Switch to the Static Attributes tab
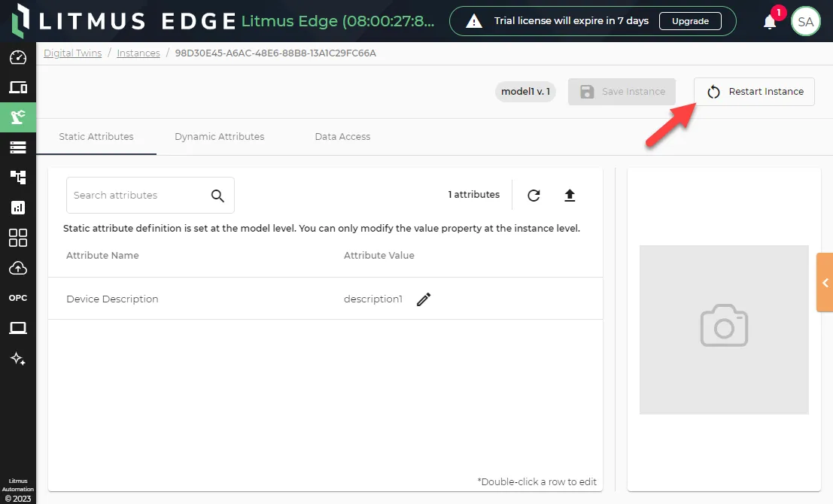The width and height of the screenshot is (833, 504). pos(96,136)
